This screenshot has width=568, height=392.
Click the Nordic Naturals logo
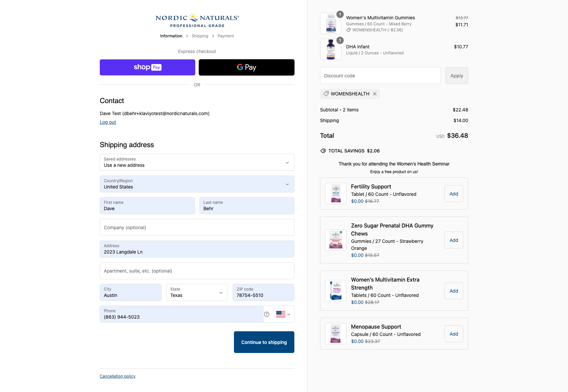[x=197, y=20]
